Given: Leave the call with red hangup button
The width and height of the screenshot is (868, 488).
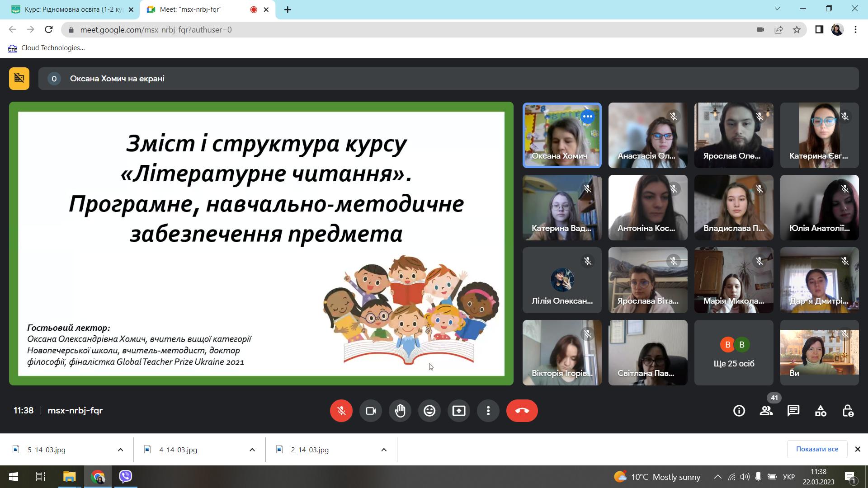Looking at the screenshot, I should (522, 411).
